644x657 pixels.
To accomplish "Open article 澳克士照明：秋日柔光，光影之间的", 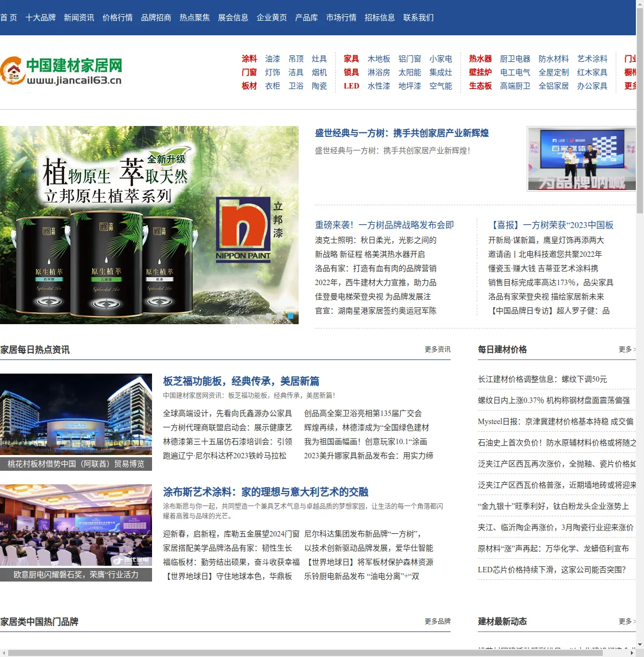I will click(x=376, y=240).
